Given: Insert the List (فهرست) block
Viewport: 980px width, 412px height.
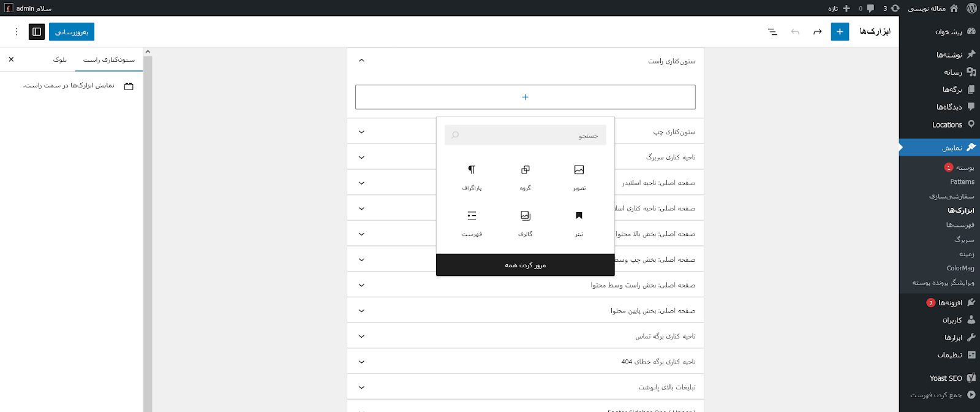Looking at the screenshot, I should click(472, 224).
